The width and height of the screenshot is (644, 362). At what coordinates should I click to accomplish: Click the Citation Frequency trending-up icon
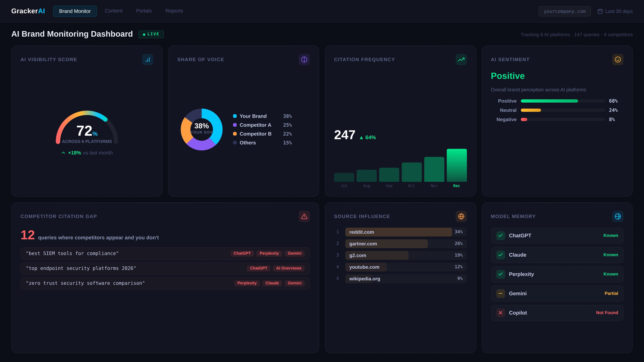coord(461,59)
